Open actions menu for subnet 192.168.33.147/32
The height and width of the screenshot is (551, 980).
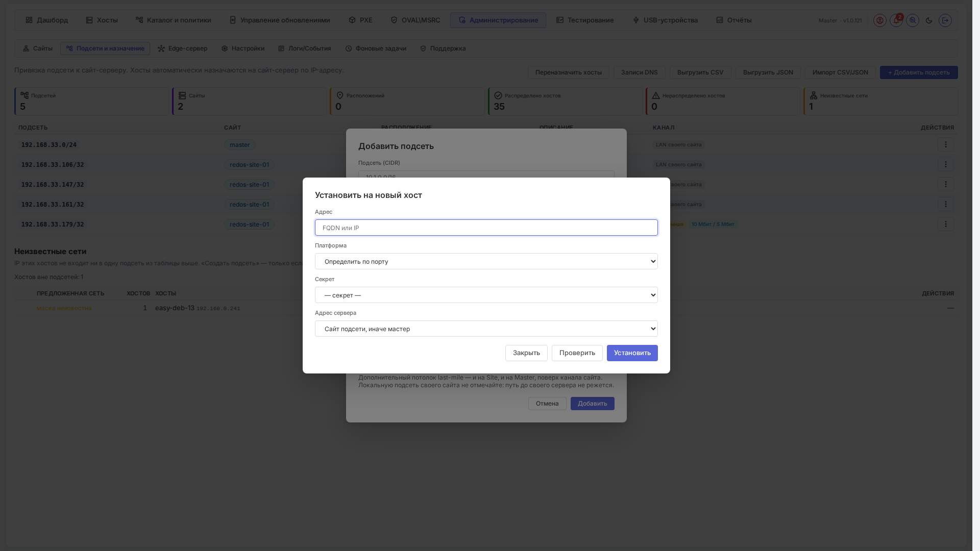coord(945,185)
